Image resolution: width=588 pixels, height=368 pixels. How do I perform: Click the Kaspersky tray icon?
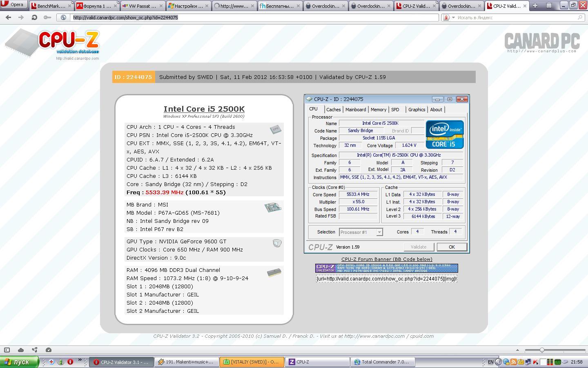[x=536, y=362]
